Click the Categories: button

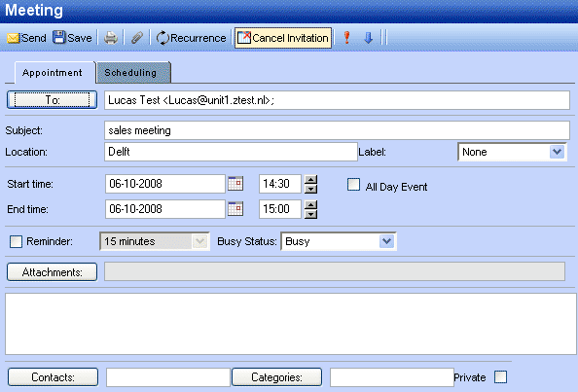coord(276,376)
